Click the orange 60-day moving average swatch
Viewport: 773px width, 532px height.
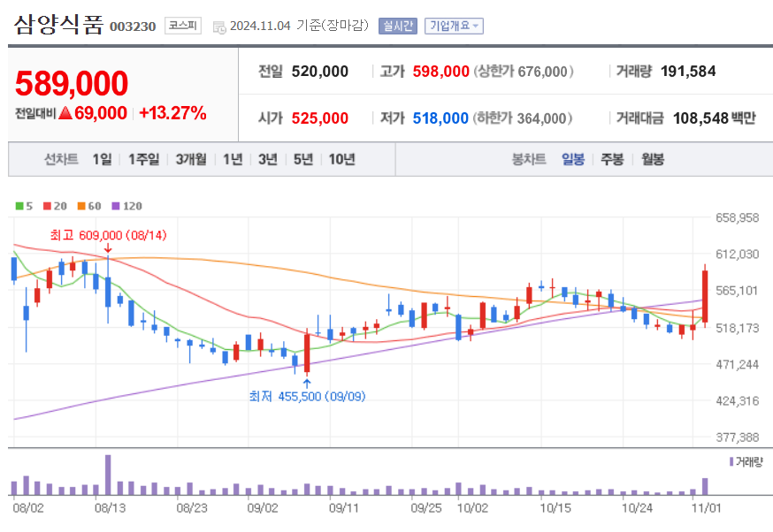click(x=81, y=206)
